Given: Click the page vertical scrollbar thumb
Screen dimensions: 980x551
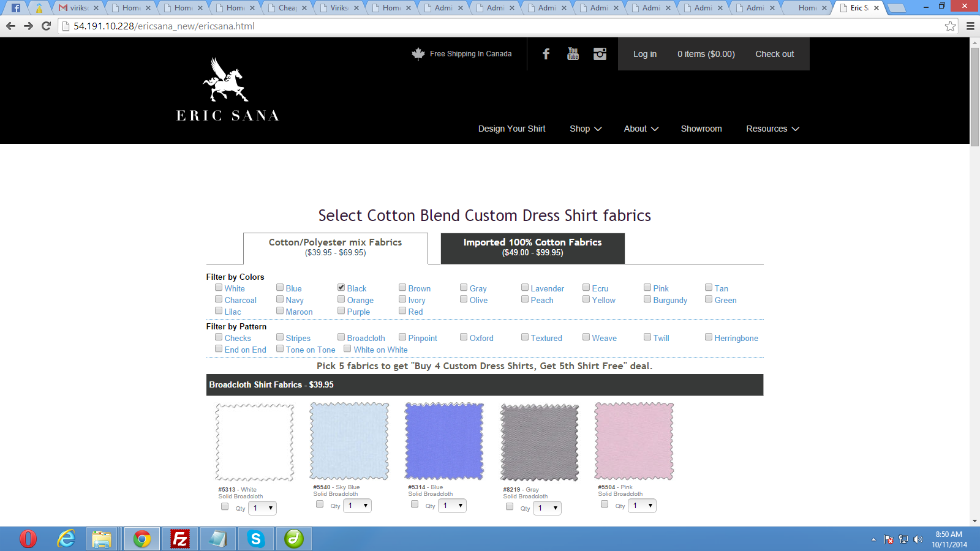Looking at the screenshot, I should pos(974,97).
